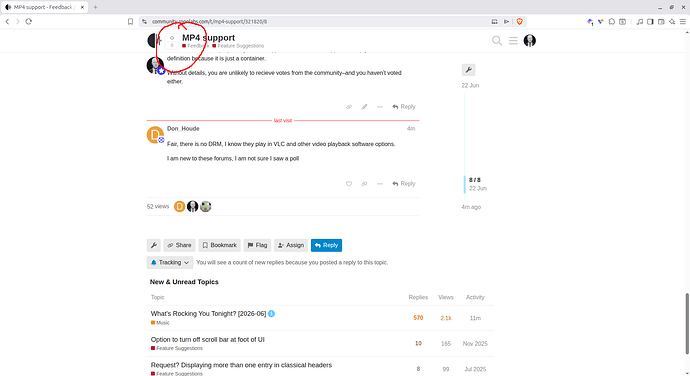Viewport: 690px width, 376px height.
Task: Bookmark this MP4 support topic
Action: click(220, 245)
